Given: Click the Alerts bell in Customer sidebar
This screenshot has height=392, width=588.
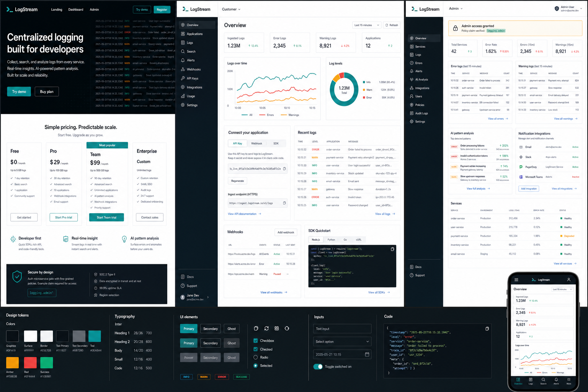Looking at the screenshot, I should pos(183,60).
